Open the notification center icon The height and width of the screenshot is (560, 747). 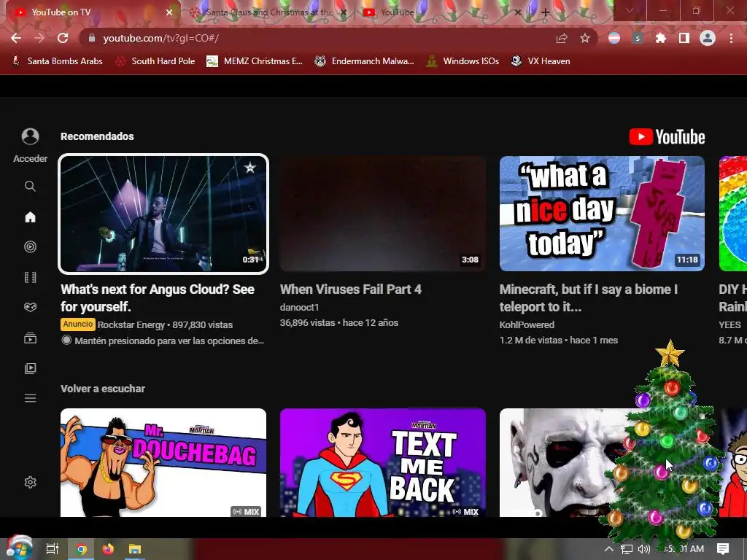(x=723, y=549)
